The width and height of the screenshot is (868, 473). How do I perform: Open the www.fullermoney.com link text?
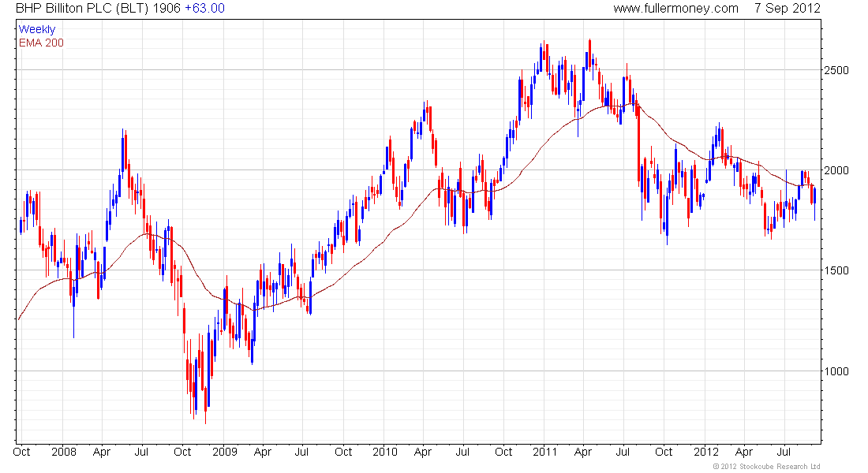pos(675,9)
